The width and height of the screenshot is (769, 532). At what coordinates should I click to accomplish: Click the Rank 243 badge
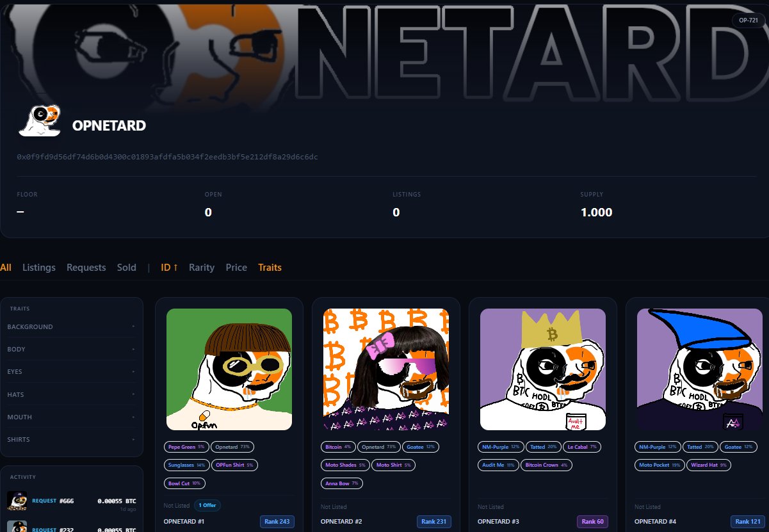click(277, 522)
